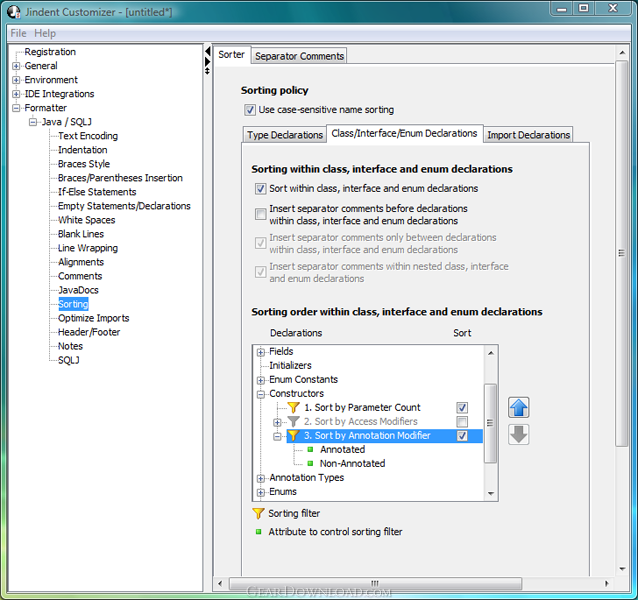Viewport: 638px width, 600px height.
Task: Expand the left pane with the split divider's right arrow
Action: (x=208, y=61)
